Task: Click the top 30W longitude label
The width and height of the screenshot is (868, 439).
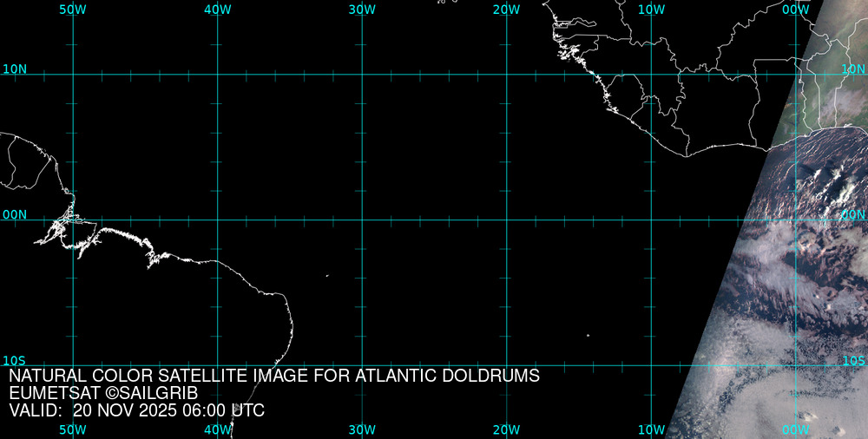Action: 362,9
